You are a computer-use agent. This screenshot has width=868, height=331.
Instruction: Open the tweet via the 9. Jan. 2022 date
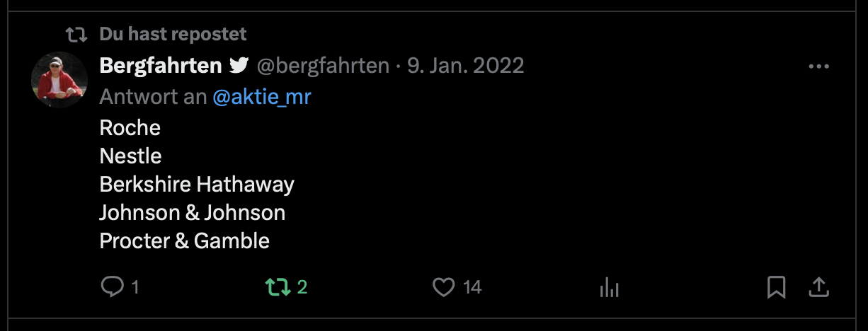[465, 66]
